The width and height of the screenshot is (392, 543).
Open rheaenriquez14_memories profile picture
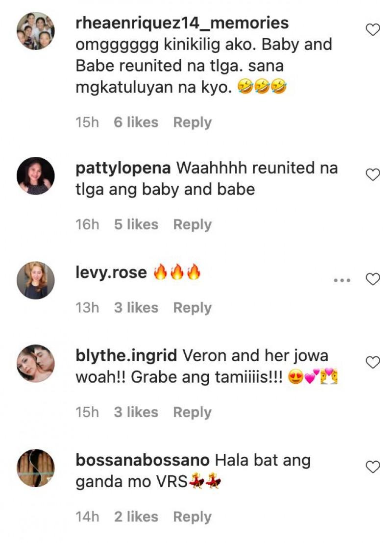(36, 31)
